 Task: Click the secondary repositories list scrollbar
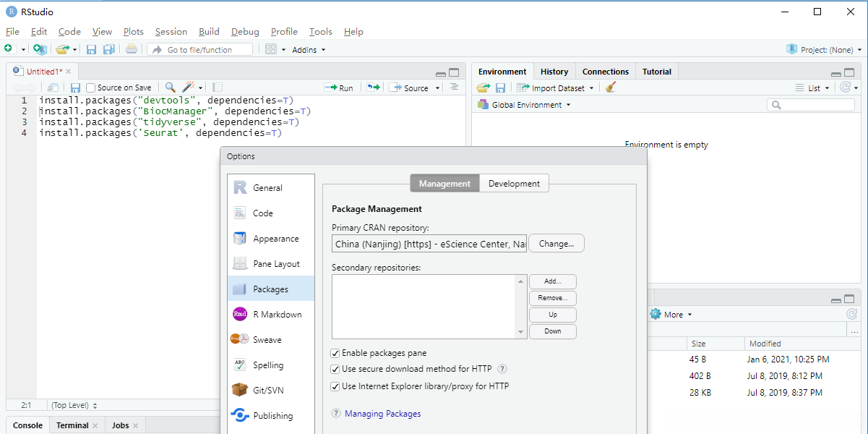click(521, 306)
